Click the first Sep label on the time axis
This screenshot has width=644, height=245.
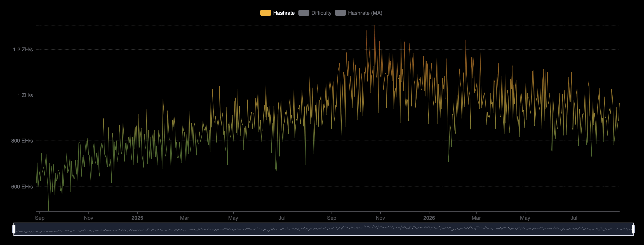[40, 218]
